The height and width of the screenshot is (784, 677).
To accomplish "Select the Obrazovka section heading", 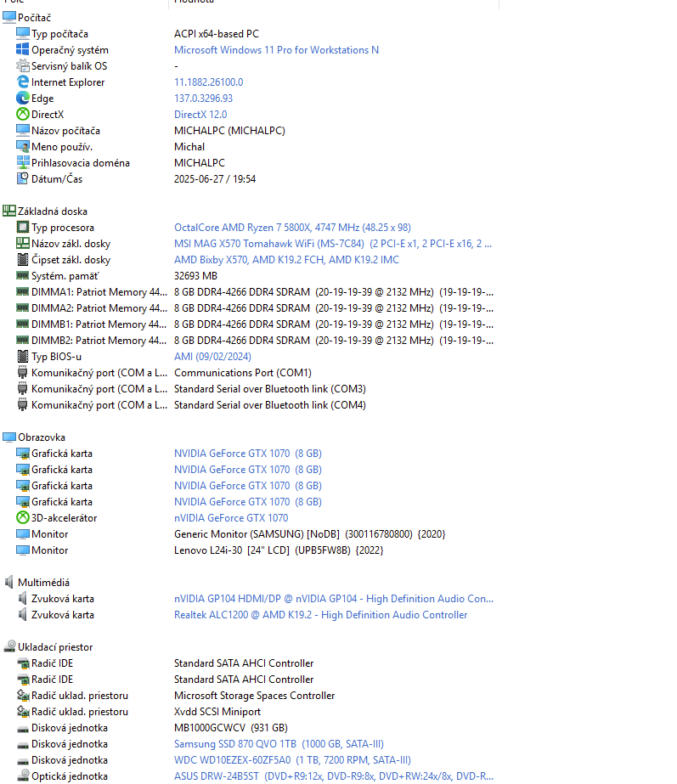I will tap(42, 437).
